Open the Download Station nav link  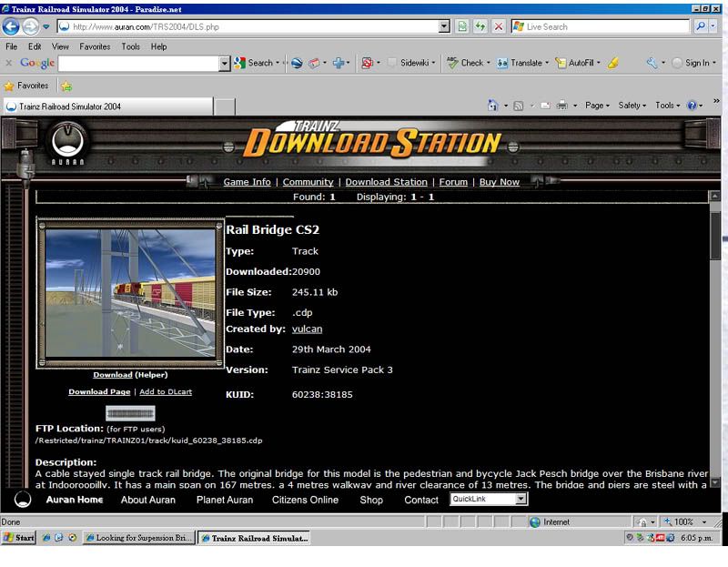pos(386,182)
